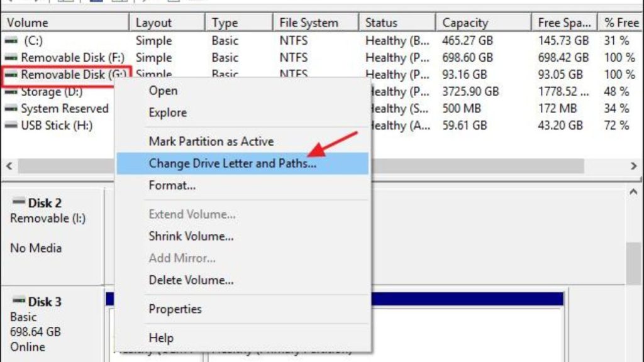This screenshot has height=362, width=644.
Task: Click the 93.05 GB free space cell
Action: click(x=560, y=75)
